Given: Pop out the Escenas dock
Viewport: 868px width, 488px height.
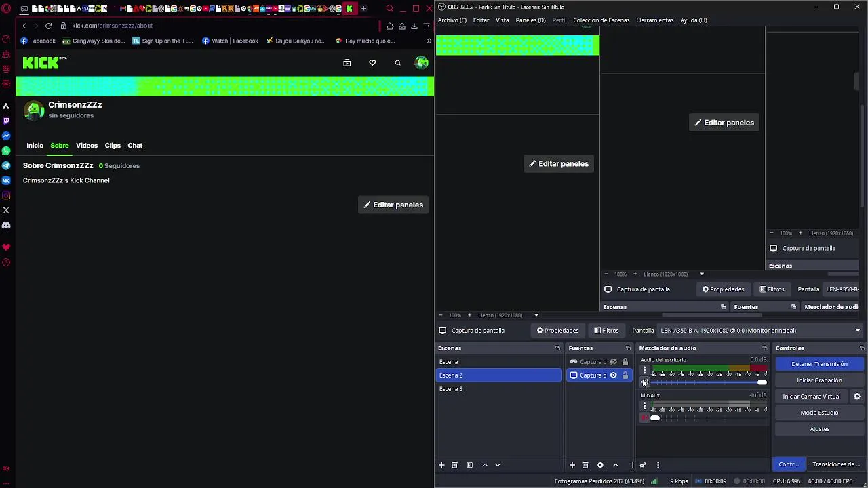Looking at the screenshot, I should [x=557, y=348].
